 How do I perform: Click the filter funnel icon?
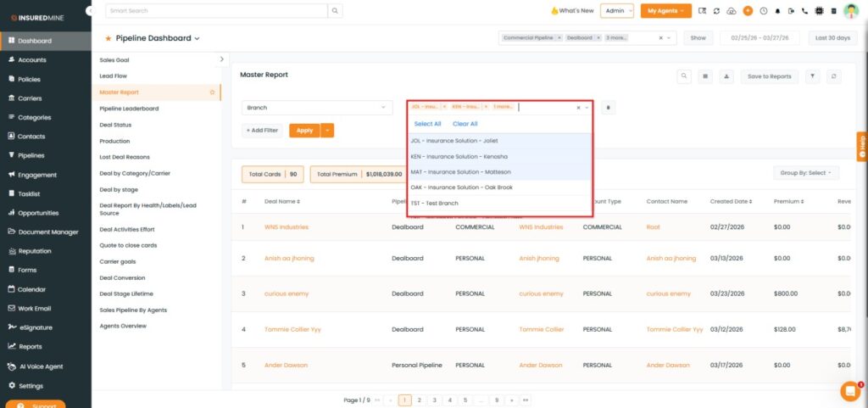click(813, 76)
